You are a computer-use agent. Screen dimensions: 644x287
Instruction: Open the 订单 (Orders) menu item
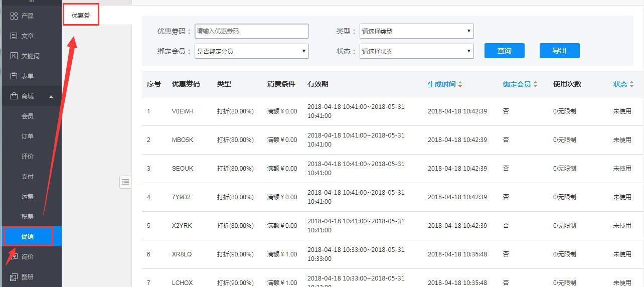pos(28,136)
